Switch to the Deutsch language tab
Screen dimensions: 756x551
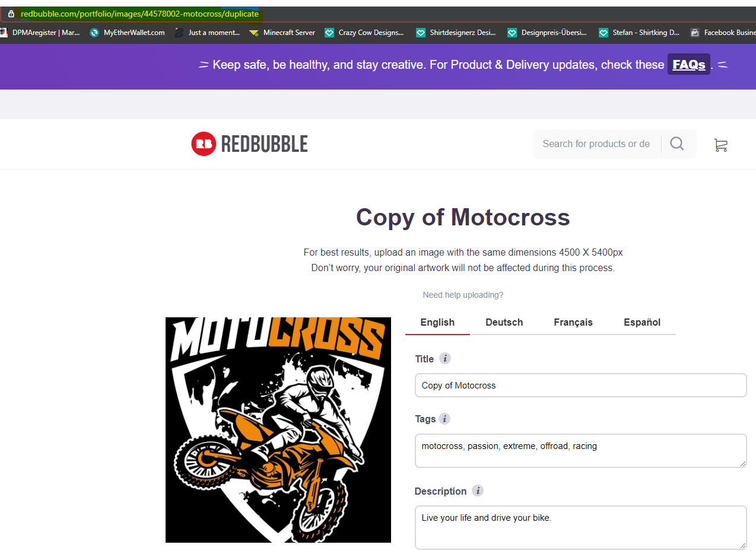504,323
